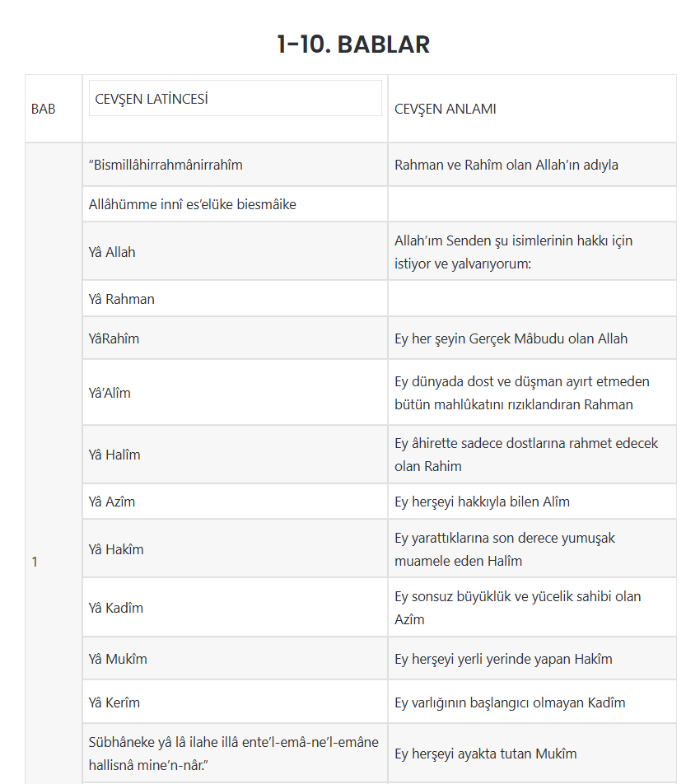686x784 pixels.
Task: Select the Bismillâhirrahmânirrahîm text cell
Action: [166, 165]
